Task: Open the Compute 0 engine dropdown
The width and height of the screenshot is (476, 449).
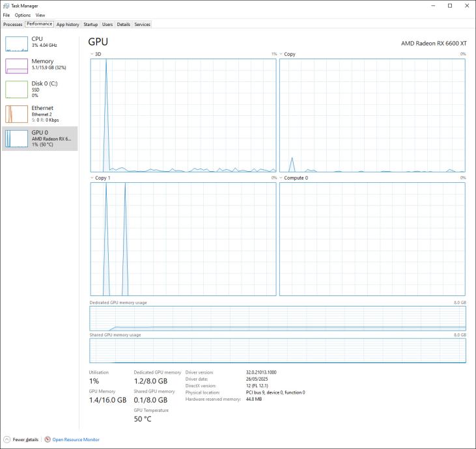Action: (x=281, y=178)
